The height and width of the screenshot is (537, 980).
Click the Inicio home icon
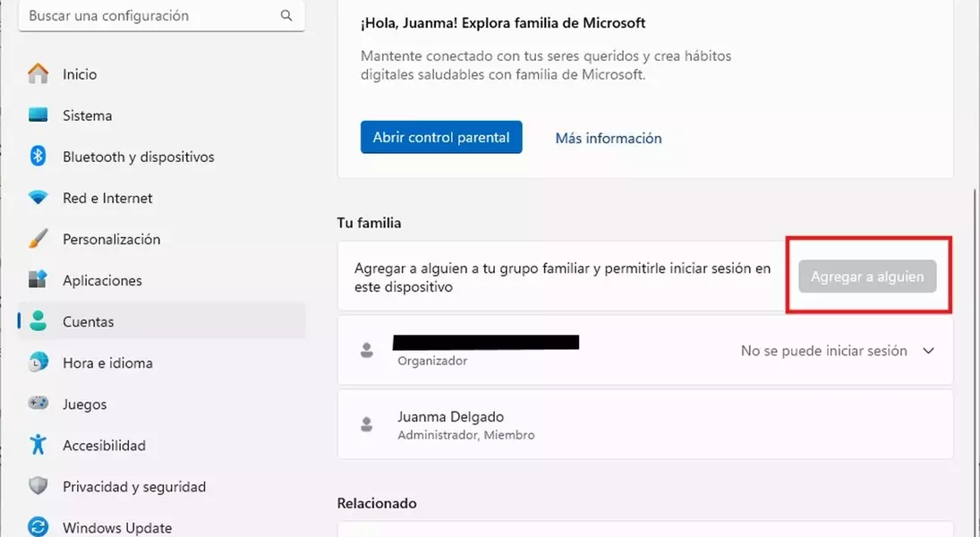point(38,74)
